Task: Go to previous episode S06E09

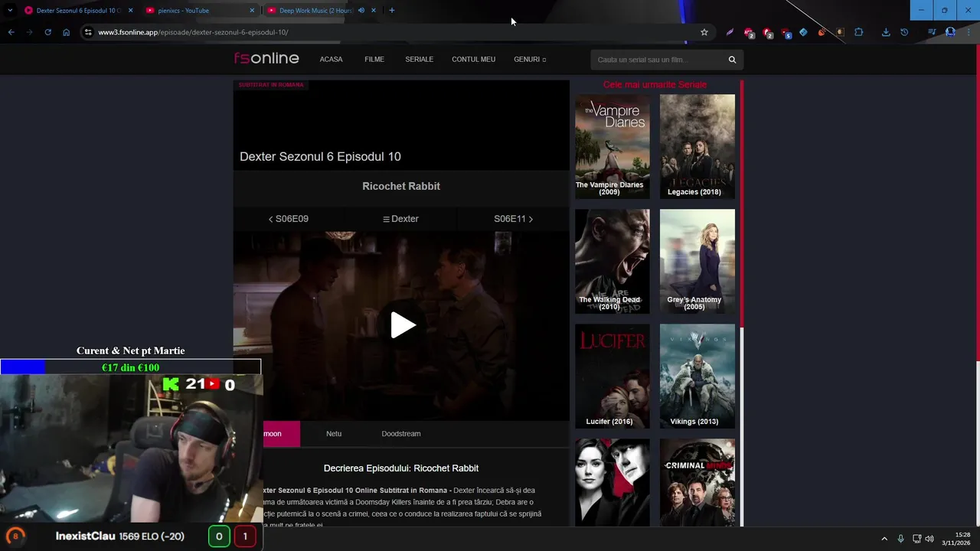Action: (x=288, y=219)
